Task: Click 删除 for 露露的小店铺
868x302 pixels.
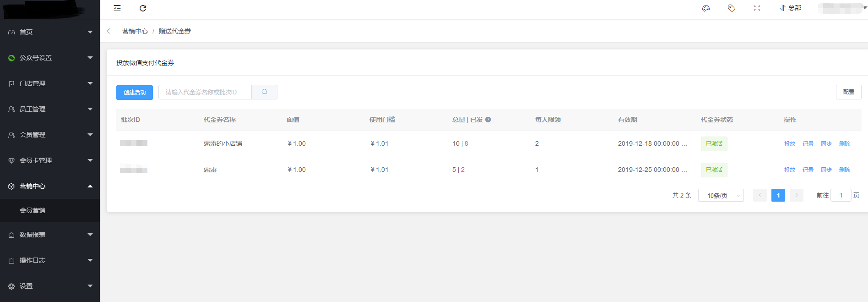Action: [845, 144]
